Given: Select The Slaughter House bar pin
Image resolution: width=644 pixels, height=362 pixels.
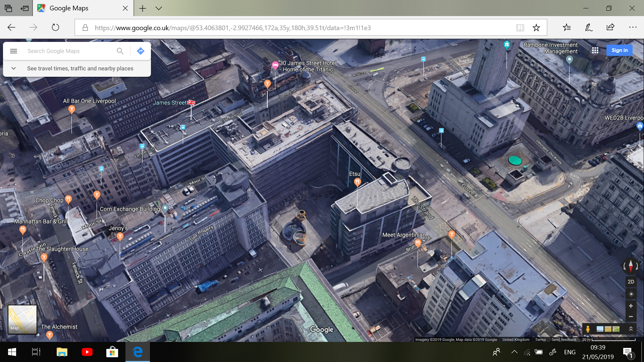Looking at the screenshot, I should [x=44, y=257].
